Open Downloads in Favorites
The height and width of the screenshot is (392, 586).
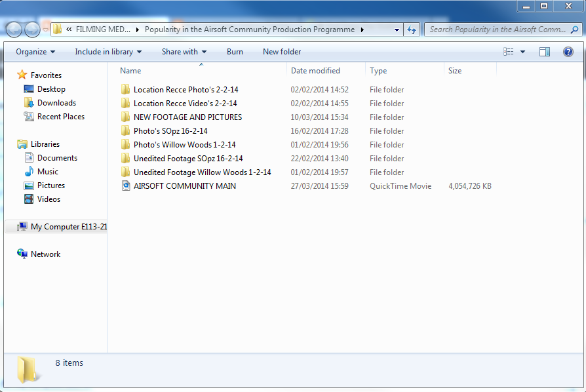[x=56, y=103]
